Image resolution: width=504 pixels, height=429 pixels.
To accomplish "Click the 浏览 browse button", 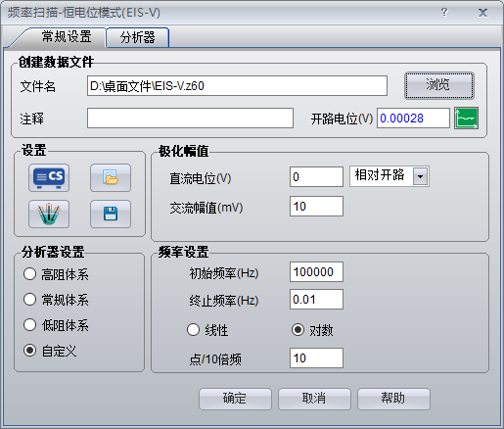I will pos(439,85).
